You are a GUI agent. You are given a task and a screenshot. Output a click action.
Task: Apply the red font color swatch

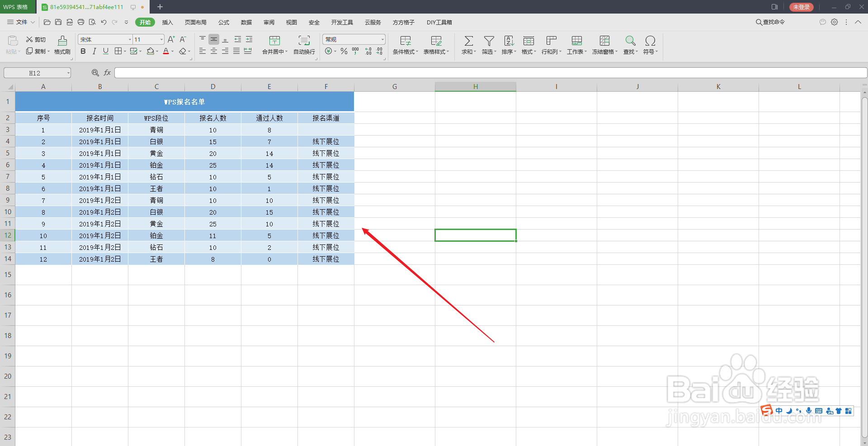tap(166, 51)
